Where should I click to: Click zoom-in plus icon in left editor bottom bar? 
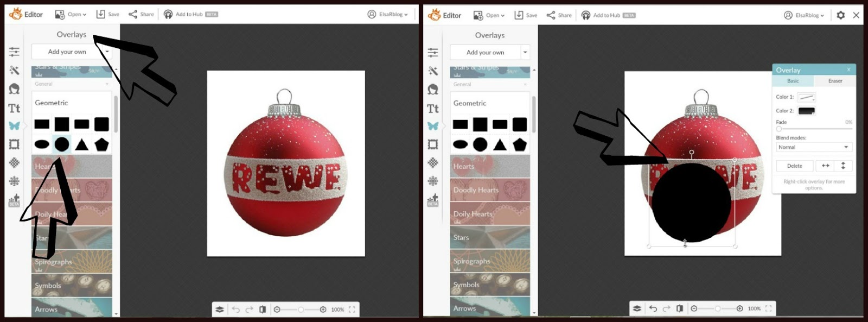(323, 310)
